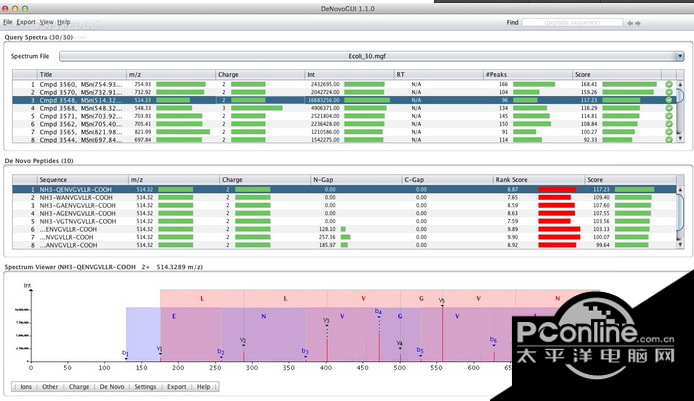Click the N-Gap bar valued 257.16

pos(345,237)
